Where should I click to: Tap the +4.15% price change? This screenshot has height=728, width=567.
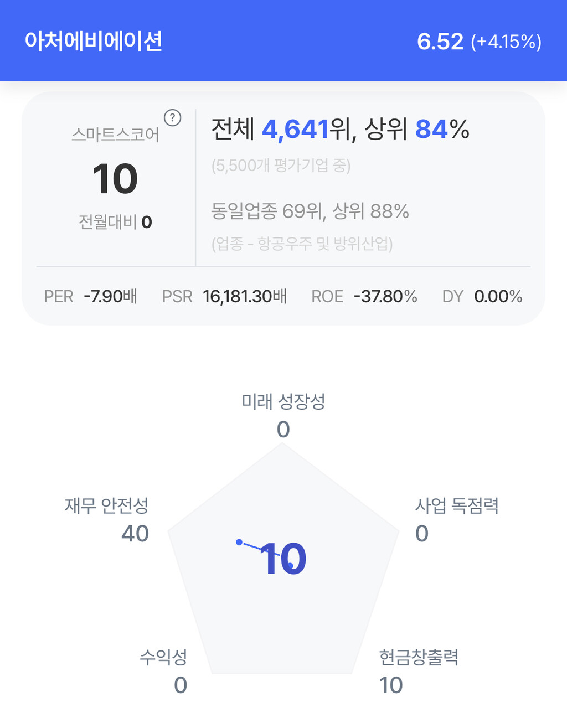click(506, 42)
